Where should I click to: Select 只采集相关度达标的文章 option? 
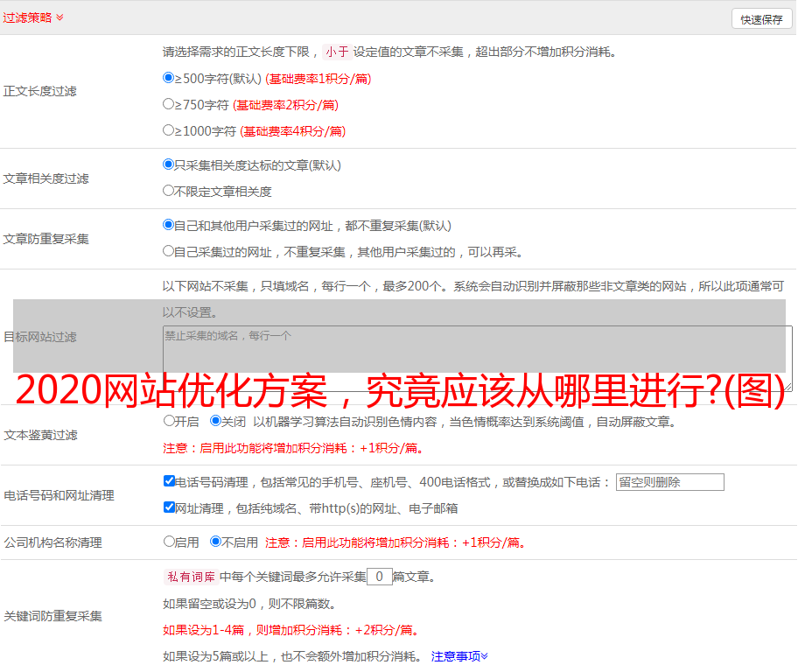point(169,164)
